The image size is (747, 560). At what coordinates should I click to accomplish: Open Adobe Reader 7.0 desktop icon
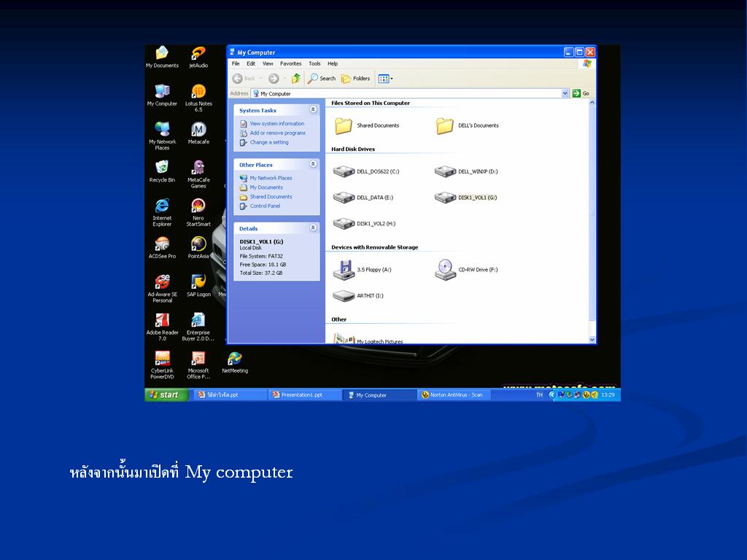tap(162, 327)
